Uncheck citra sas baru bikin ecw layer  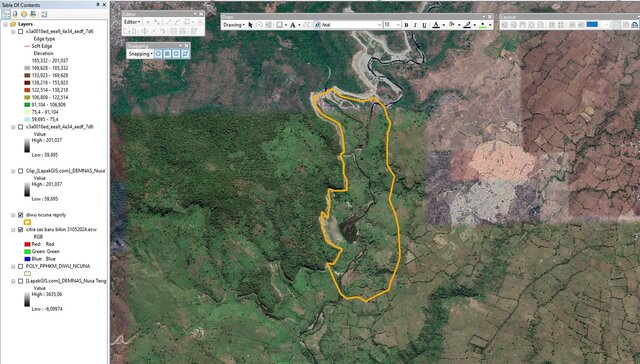(x=20, y=230)
